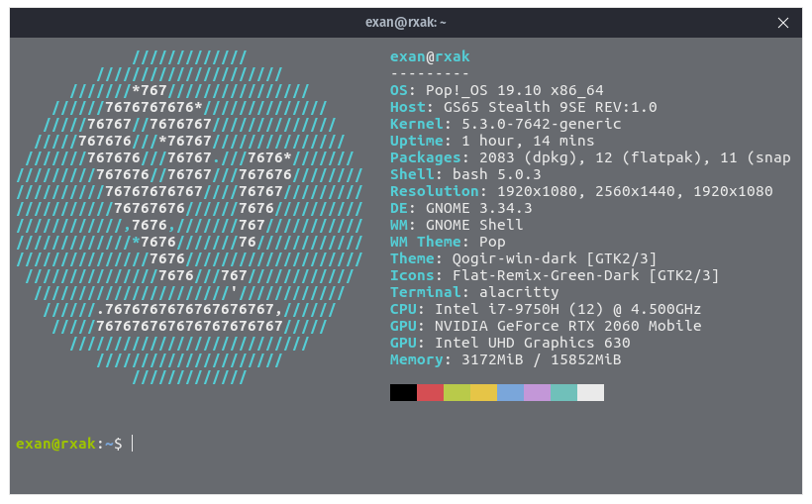Click the WM value 'GNOME Shell'

click(474, 226)
